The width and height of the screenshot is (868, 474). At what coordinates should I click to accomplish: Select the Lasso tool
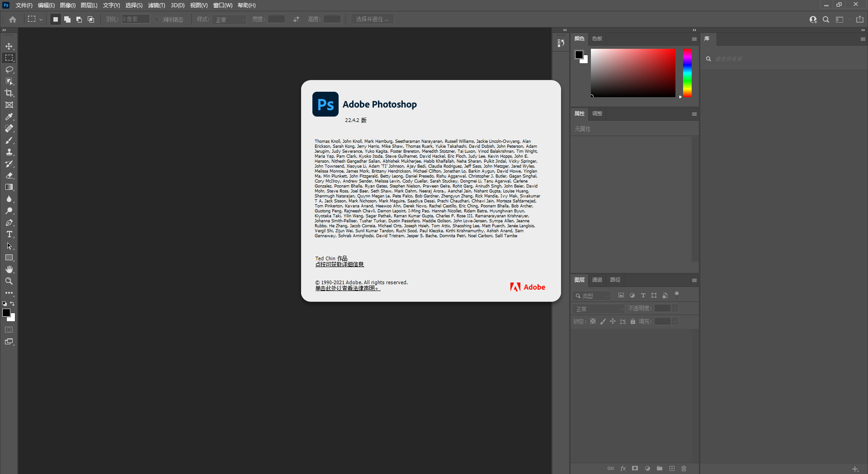tap(9, 70)
